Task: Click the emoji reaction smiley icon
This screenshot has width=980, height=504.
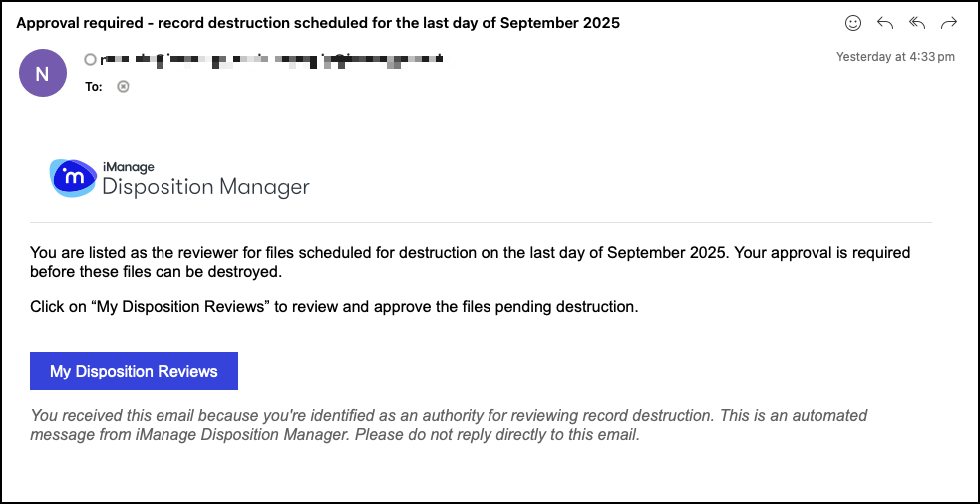Action: pos(853,23)
